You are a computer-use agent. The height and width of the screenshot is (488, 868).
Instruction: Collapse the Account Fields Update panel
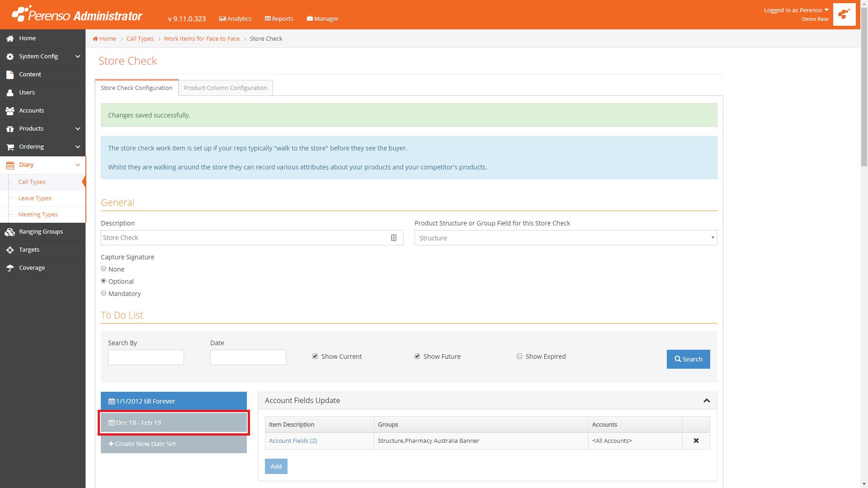coord(707,401)
